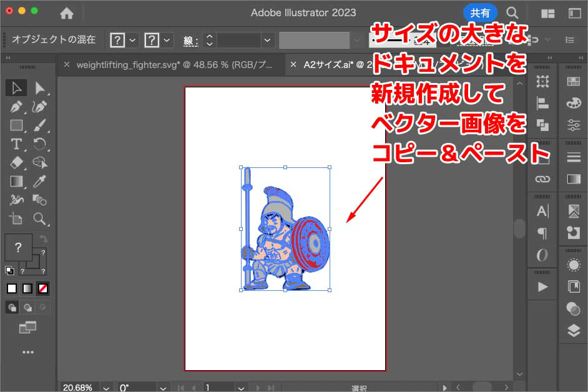Pick the Eyedropper tool
This screenshot has height=392, width=588.
40,182
